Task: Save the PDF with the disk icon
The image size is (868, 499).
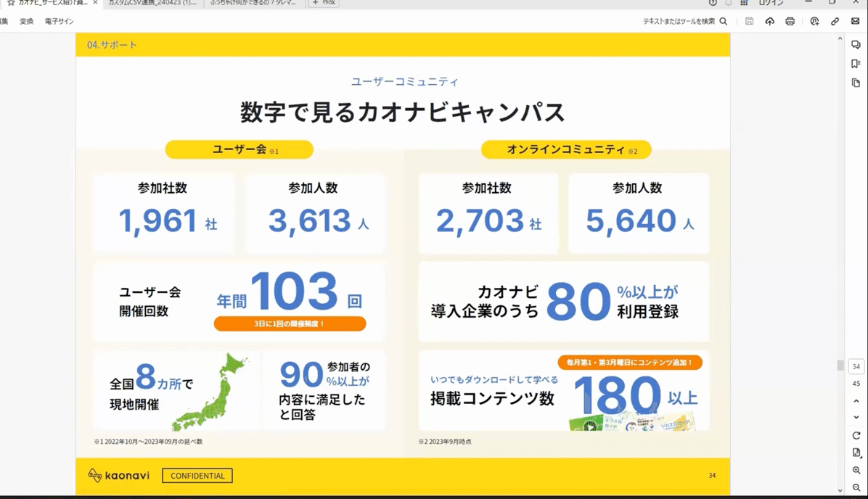Action: click(x=750, y=21)
